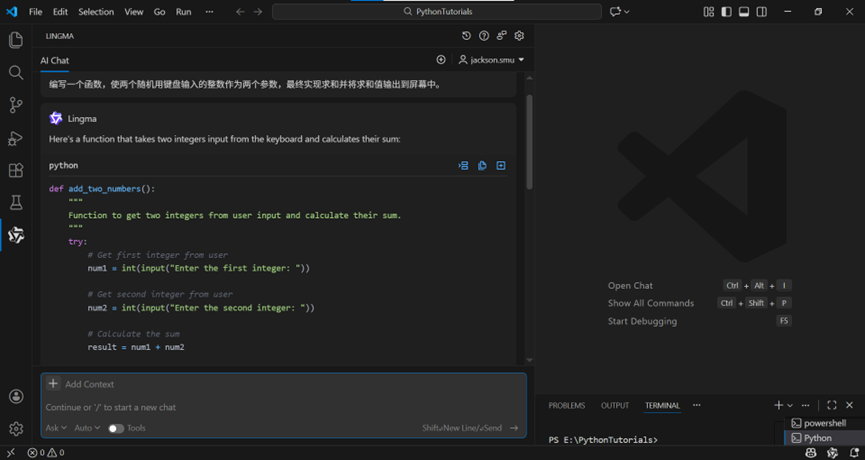The height and width of the screenshot is (460, 865).
Task: Open the File menu
Action: [x=35, y=12]
